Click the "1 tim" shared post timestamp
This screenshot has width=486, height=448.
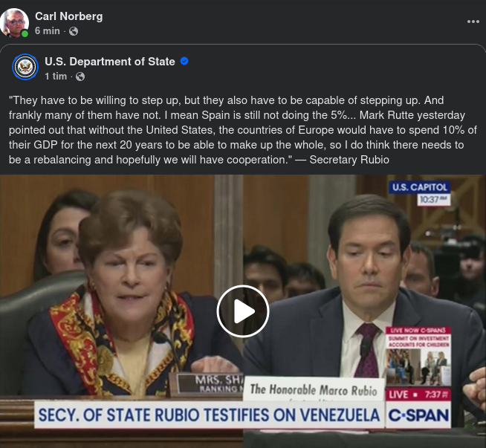[x=56, y=77]
